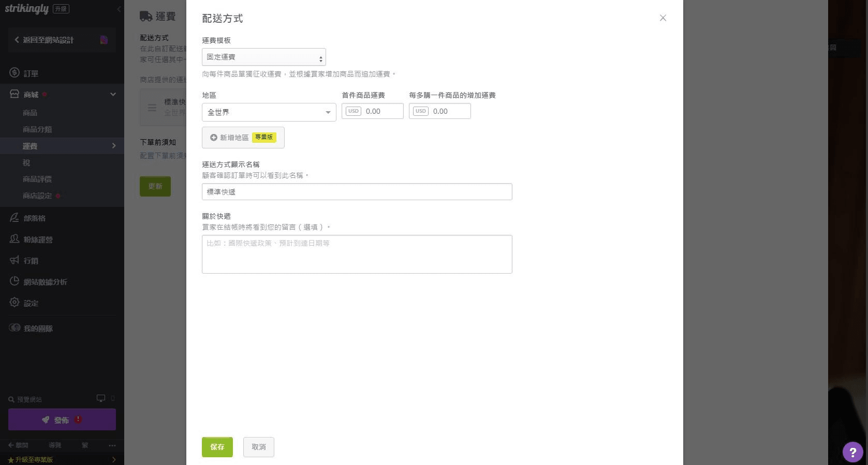
Task: Click 導覽 at the sidebar bottom
Action: tap(55, 445)
